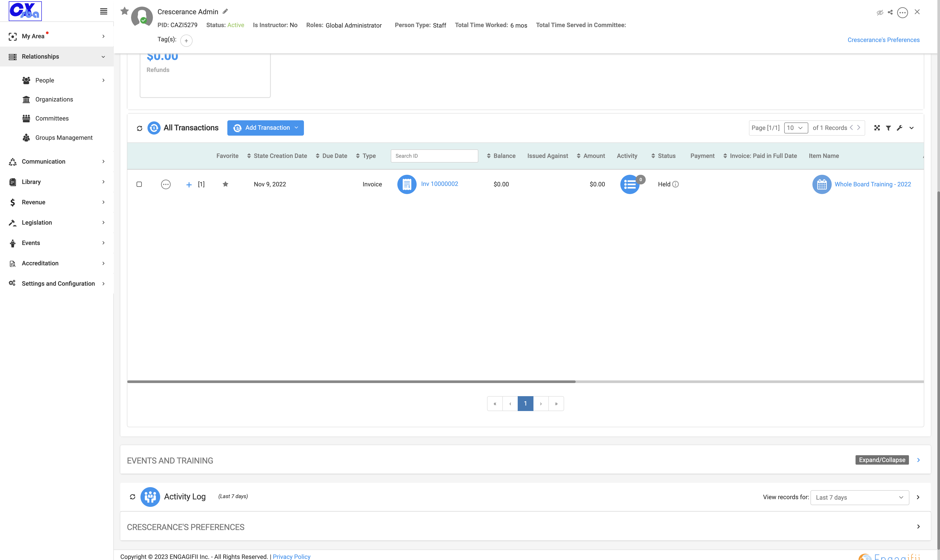Click the Search ID input field

(434, 156)
